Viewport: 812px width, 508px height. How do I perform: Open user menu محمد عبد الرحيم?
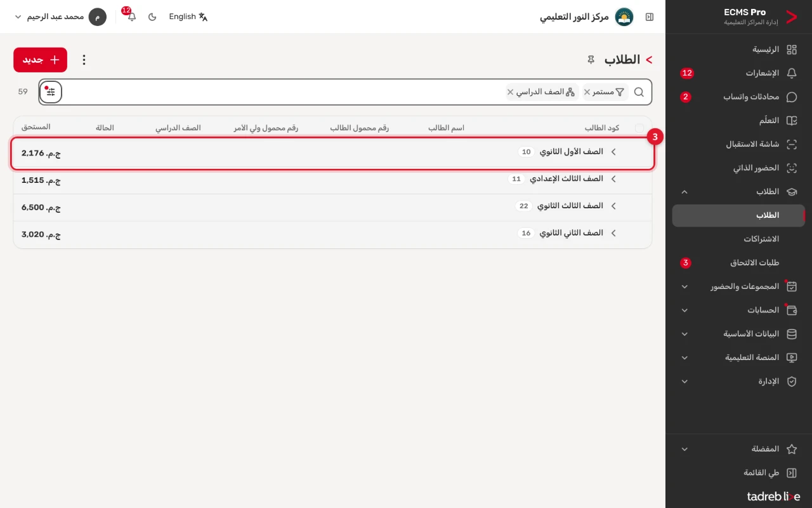point(60,17)
